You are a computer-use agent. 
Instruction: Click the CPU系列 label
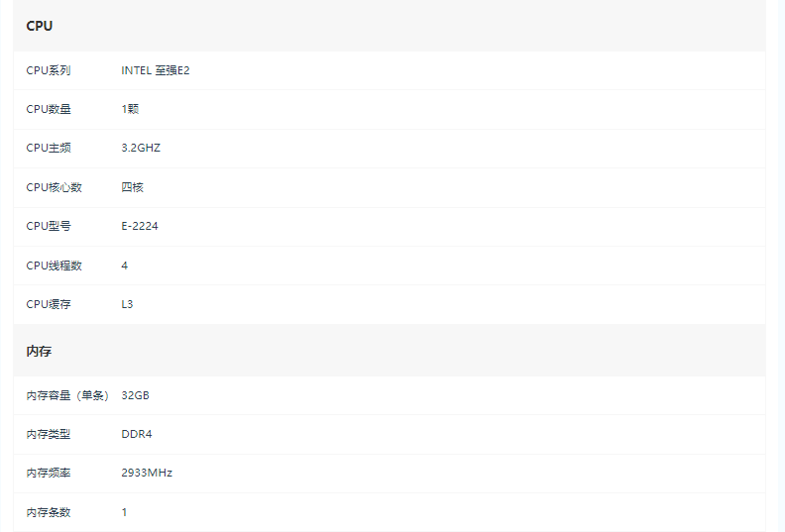49,70
